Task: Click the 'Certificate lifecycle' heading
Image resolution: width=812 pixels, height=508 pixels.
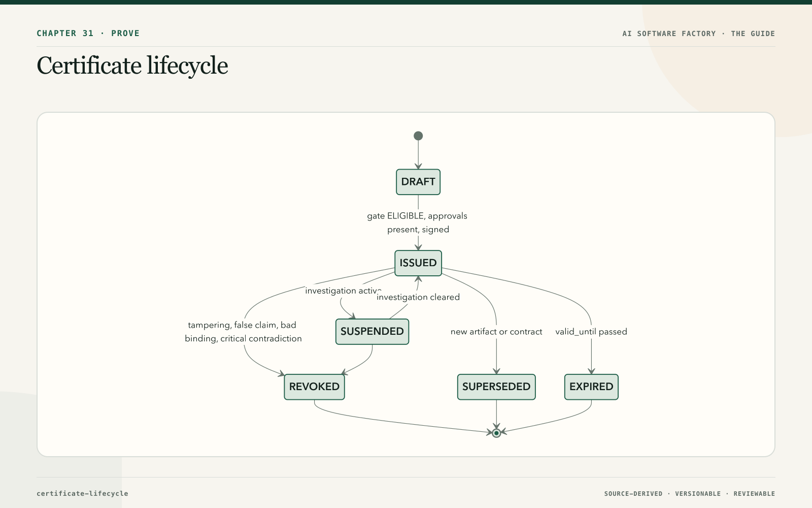Action: coord(132,66)
